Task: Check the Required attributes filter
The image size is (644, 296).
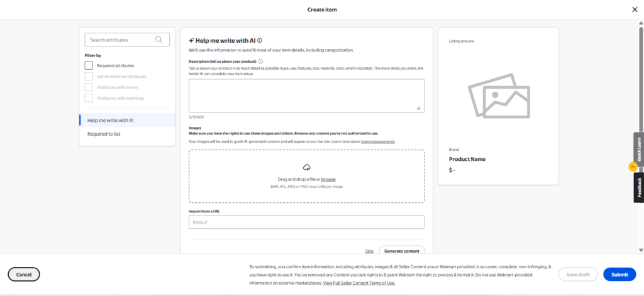Action: pyautogui.click(x=89, y=65)
